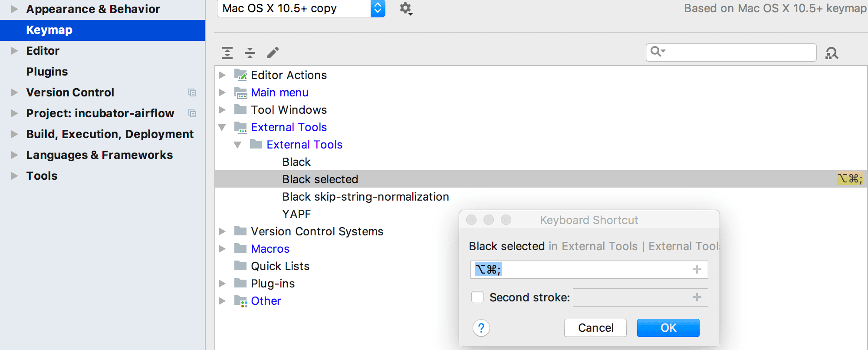Expand the Tool Windows tree node

(222, 110)
